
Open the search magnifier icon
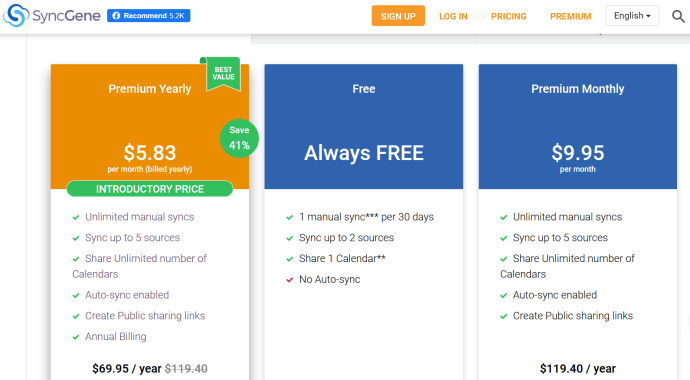coord(678,16)
